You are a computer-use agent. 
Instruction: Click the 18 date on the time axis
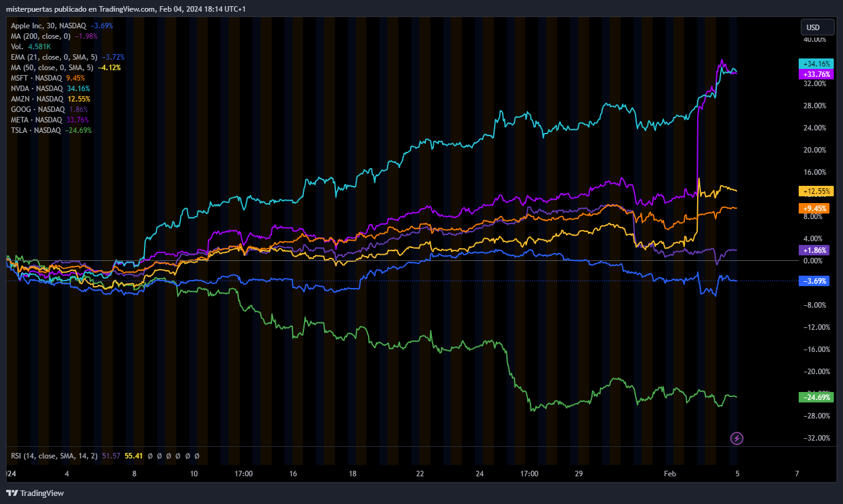(x=353, y=474)
